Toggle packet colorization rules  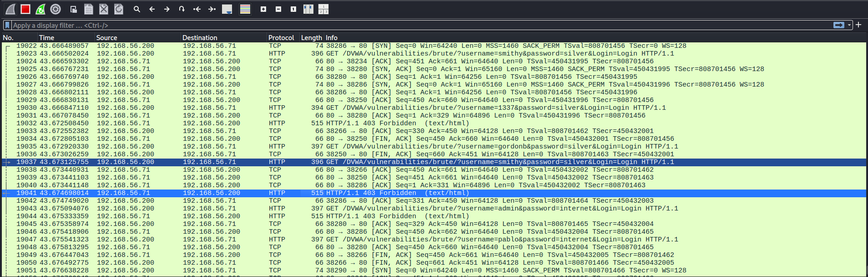point(245,9)
